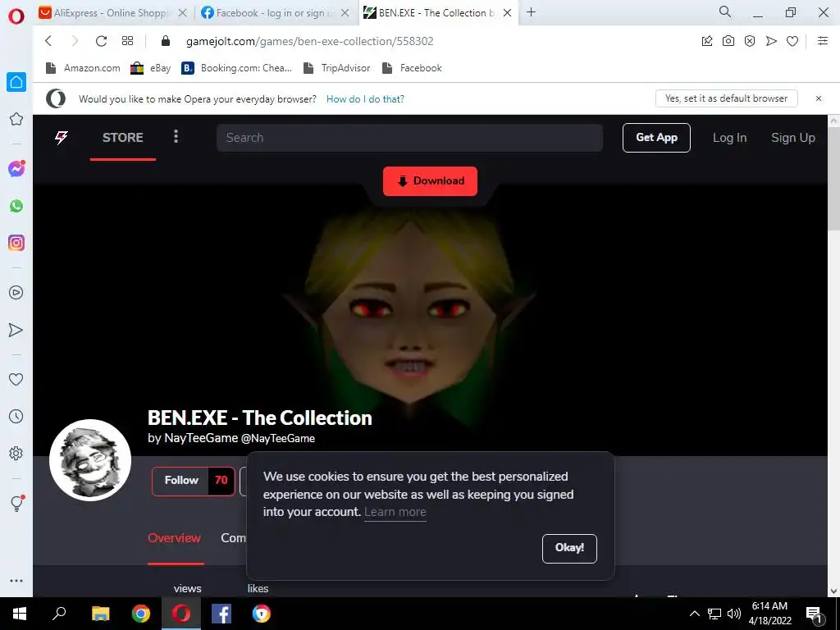The image size is (840, 630).
Task: Open My Flow arrow in the sidebar
Action: (16, 330)
